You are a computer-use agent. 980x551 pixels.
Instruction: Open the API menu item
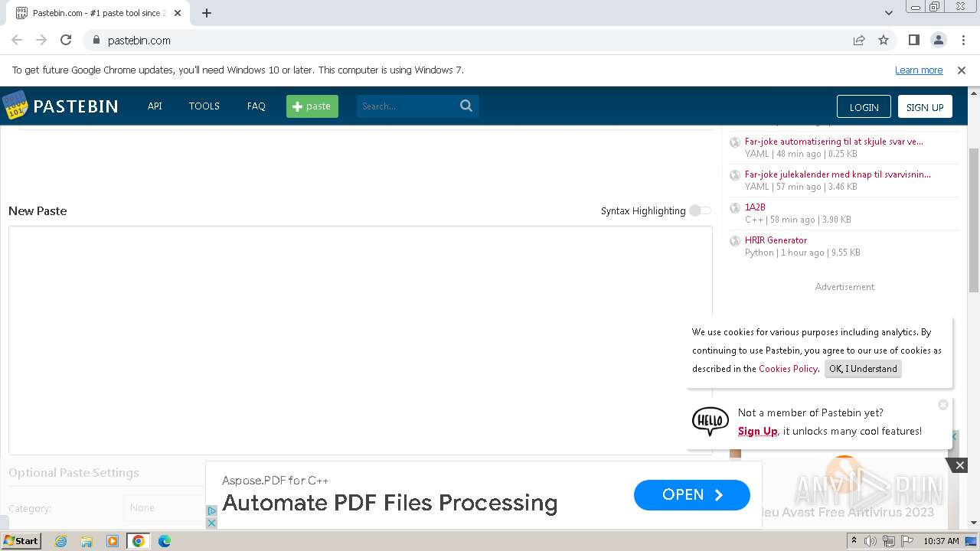[155, 106]
